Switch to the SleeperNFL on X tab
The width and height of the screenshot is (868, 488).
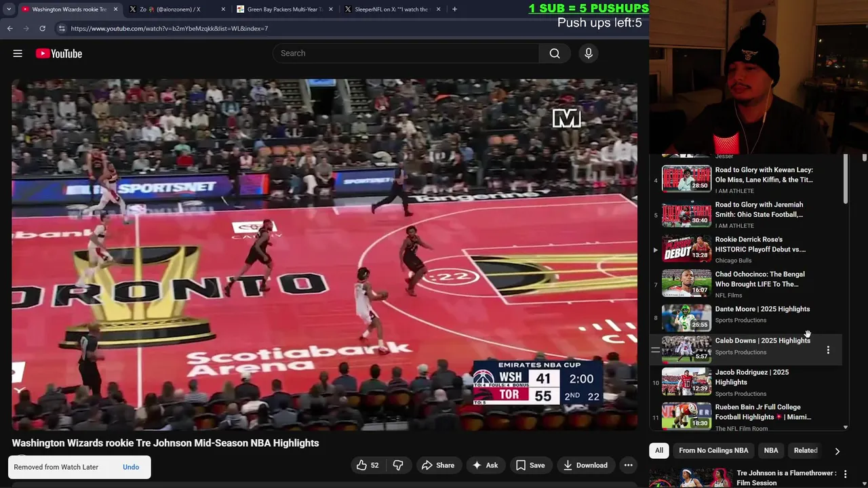[x=391, y=9]
